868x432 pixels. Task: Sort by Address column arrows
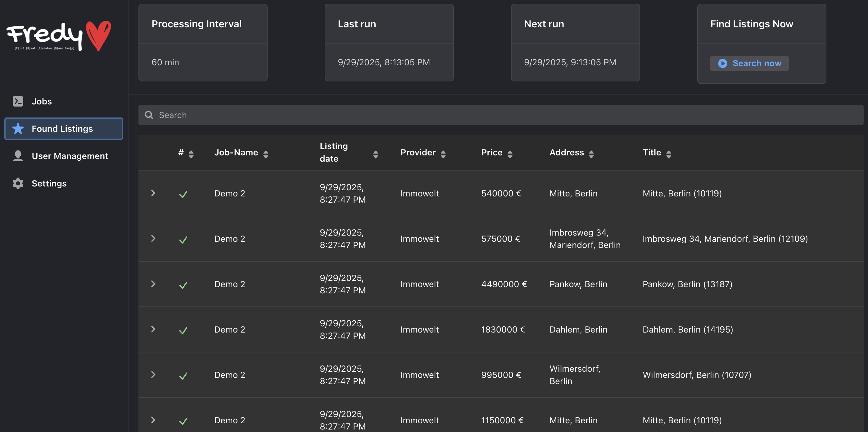click(x=591, y=154)
